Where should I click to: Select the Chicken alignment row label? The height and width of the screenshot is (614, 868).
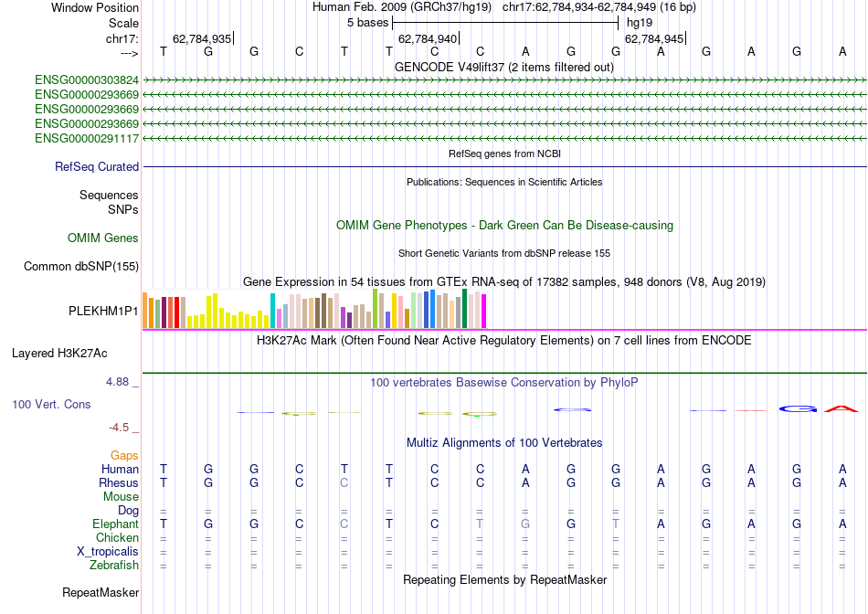(117, 537)
